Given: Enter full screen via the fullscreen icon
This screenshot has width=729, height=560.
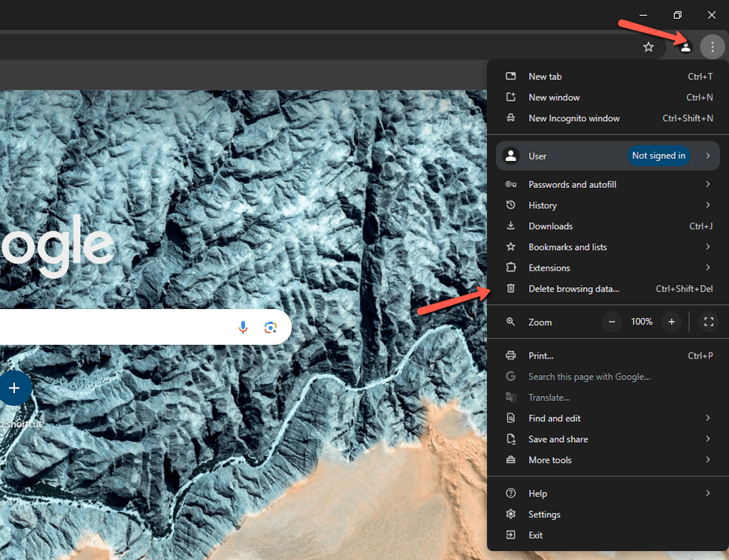Looking at the screenshot, I should tap(708, 322).
